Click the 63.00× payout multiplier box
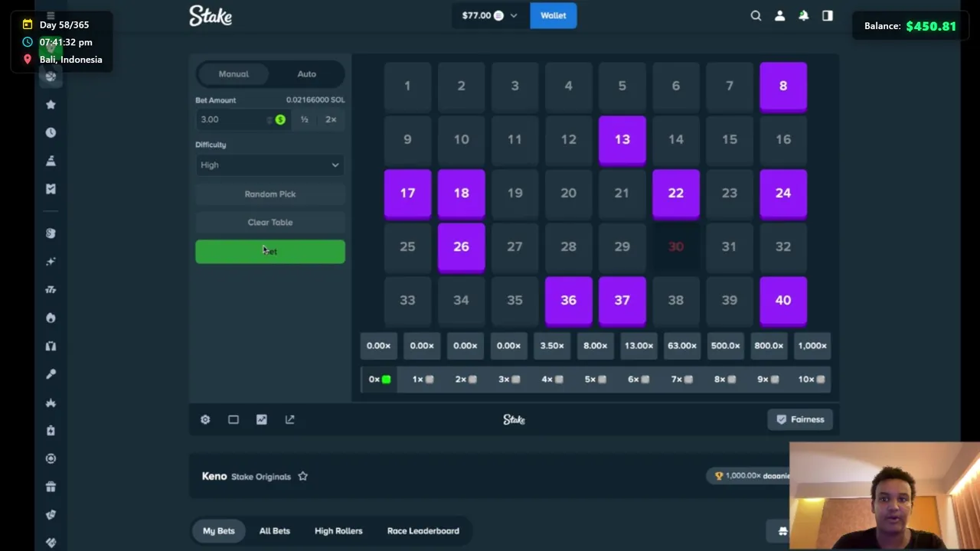Screen dimensions: 980x551 click(x=682, y=346)
